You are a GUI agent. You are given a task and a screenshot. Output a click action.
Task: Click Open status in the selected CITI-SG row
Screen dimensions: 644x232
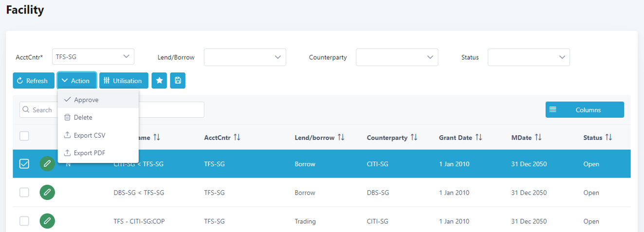tap(591, 164)
